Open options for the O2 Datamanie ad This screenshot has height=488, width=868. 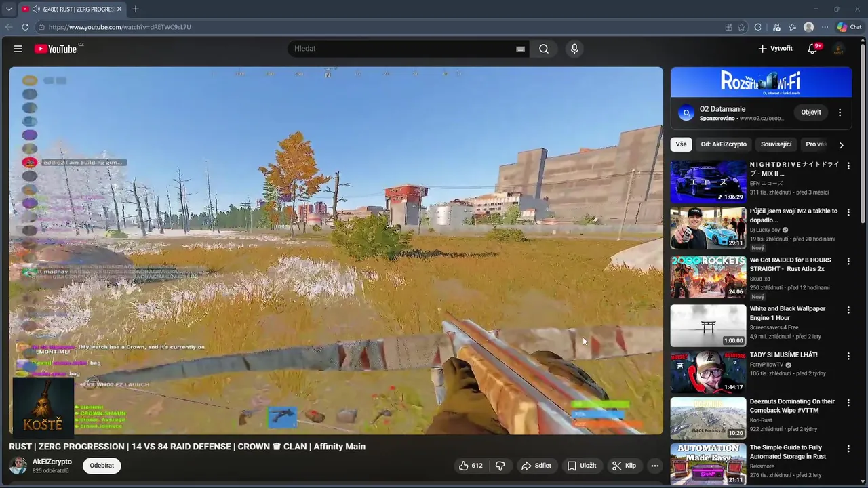coord(840,113)
